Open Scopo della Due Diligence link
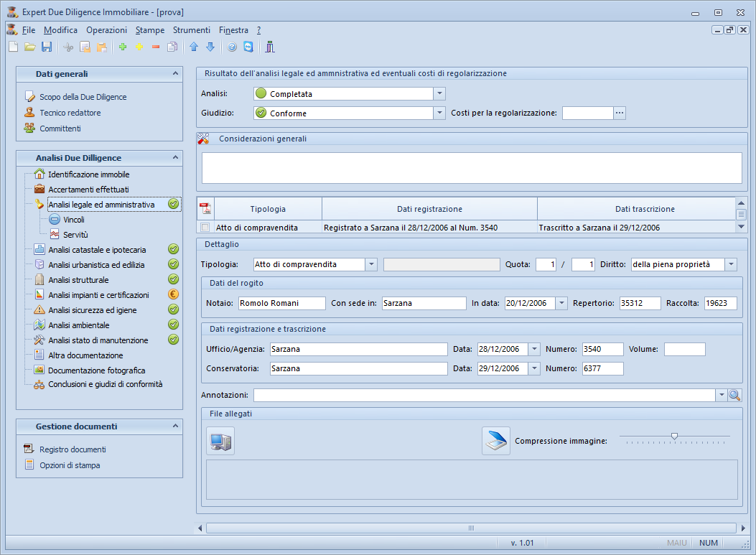This screenshot has width=756, height=555. (83, 97)
